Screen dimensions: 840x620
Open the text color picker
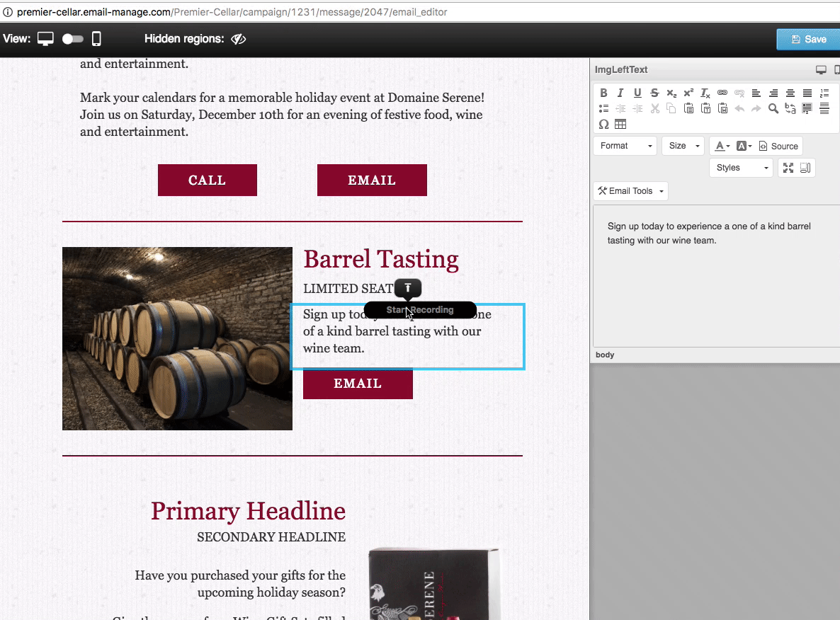(x=722, y=146)
